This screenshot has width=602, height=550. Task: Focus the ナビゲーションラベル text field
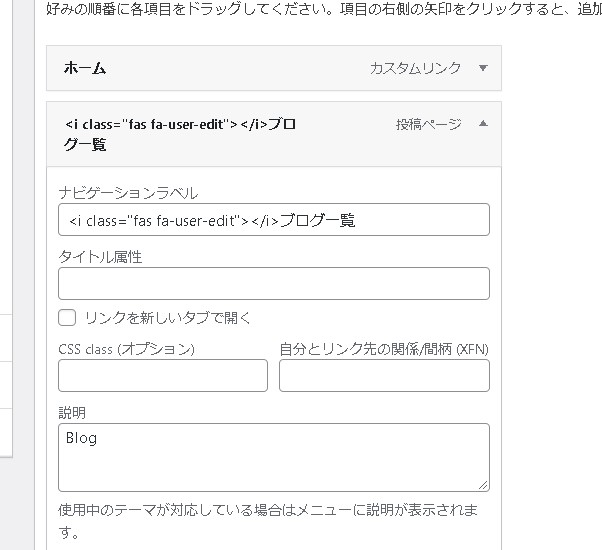coord(273,220)
